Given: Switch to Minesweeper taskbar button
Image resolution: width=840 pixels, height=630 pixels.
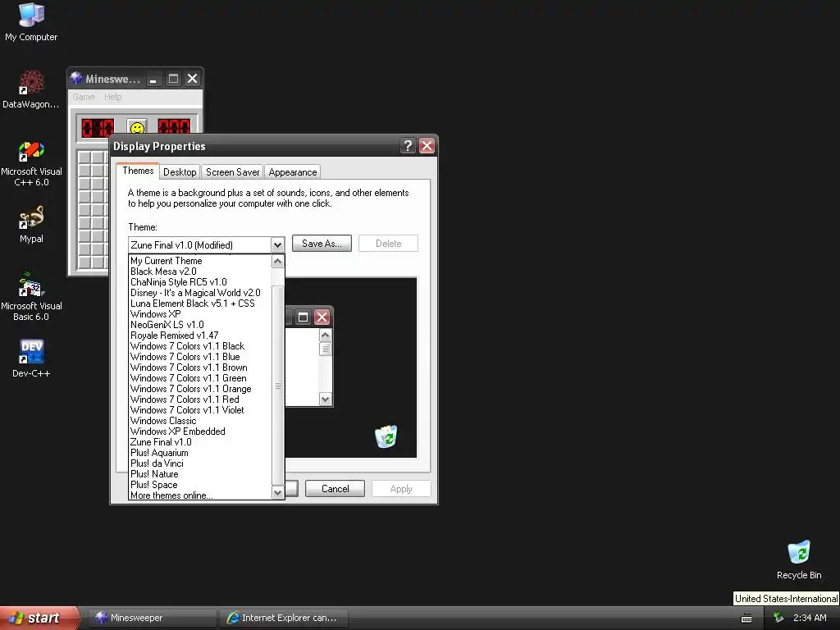Looking at the screenshot, I should click(152, 618).
